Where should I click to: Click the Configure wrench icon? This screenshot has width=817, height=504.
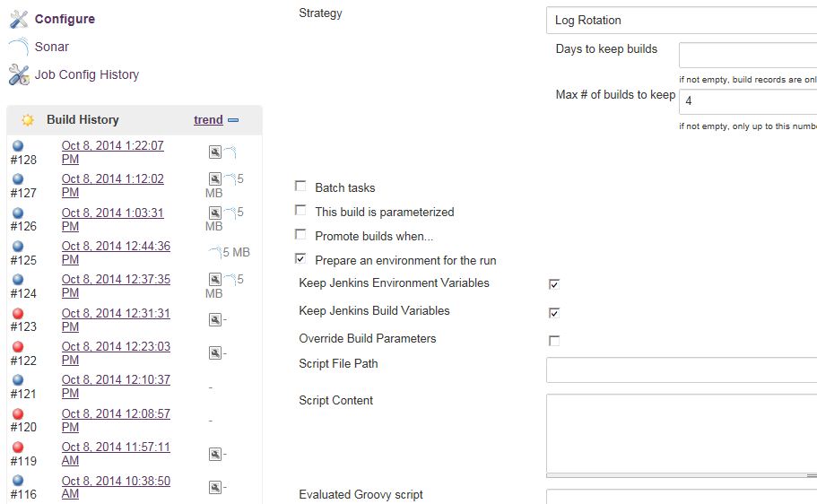click(x=19, y=19)
